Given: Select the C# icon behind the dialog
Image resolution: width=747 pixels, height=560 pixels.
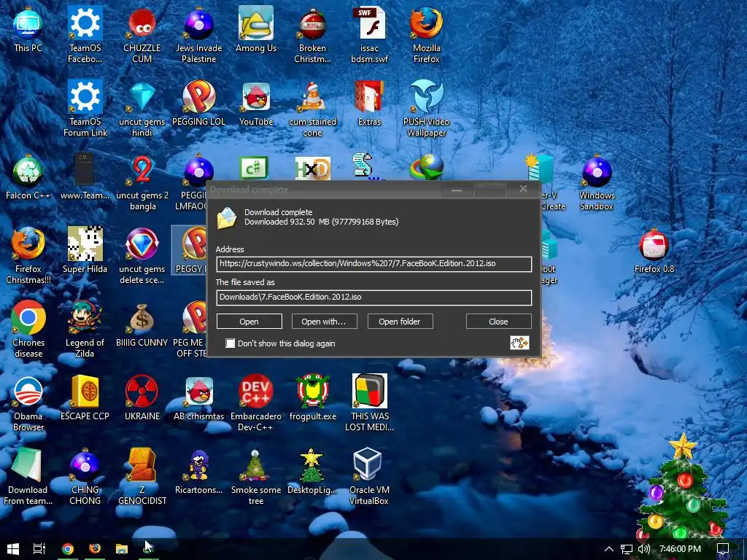Looking at the screenshot, I should coord(254,168).
